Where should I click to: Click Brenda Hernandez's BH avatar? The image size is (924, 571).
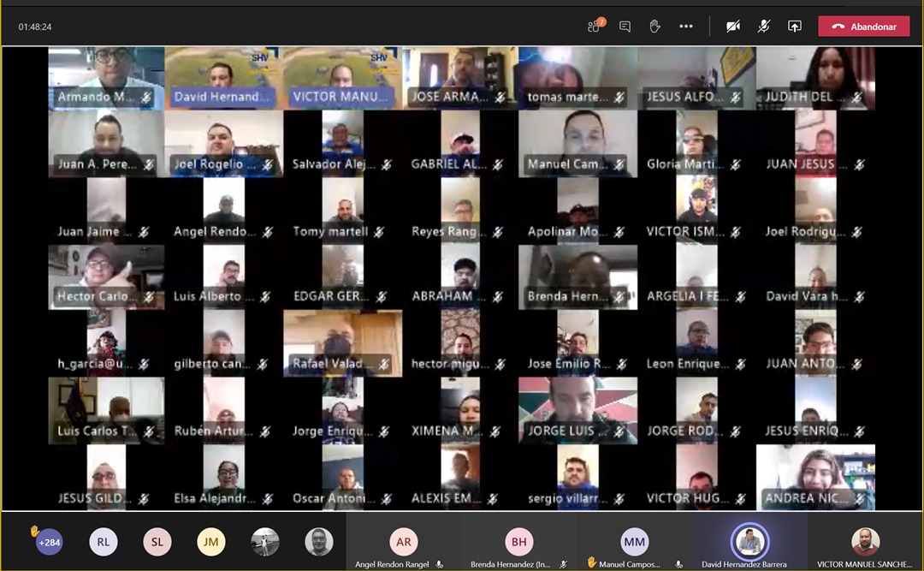[519, 541]
